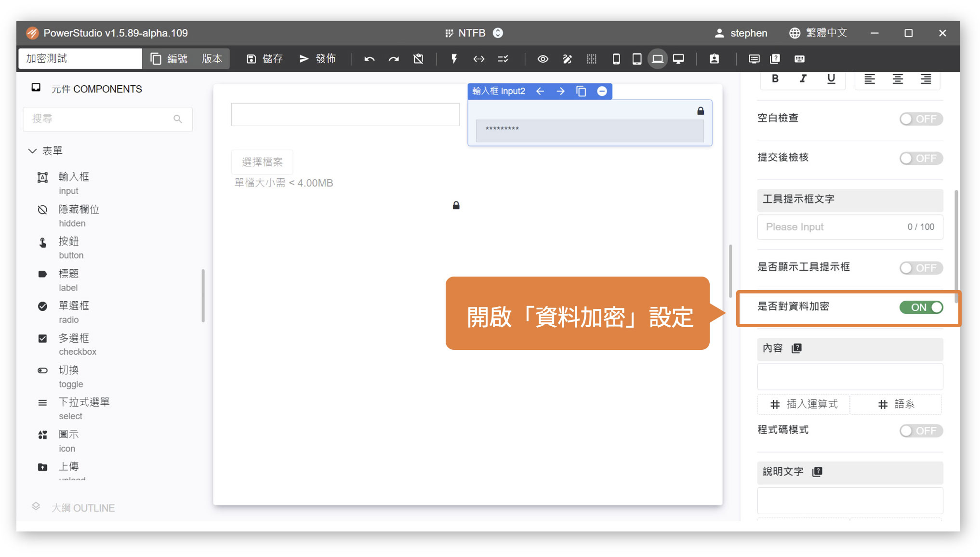Viewport: 980px width, 557px height.
Task: Click the redo arrow in the toolbar
Action: [x=394, y=59]
